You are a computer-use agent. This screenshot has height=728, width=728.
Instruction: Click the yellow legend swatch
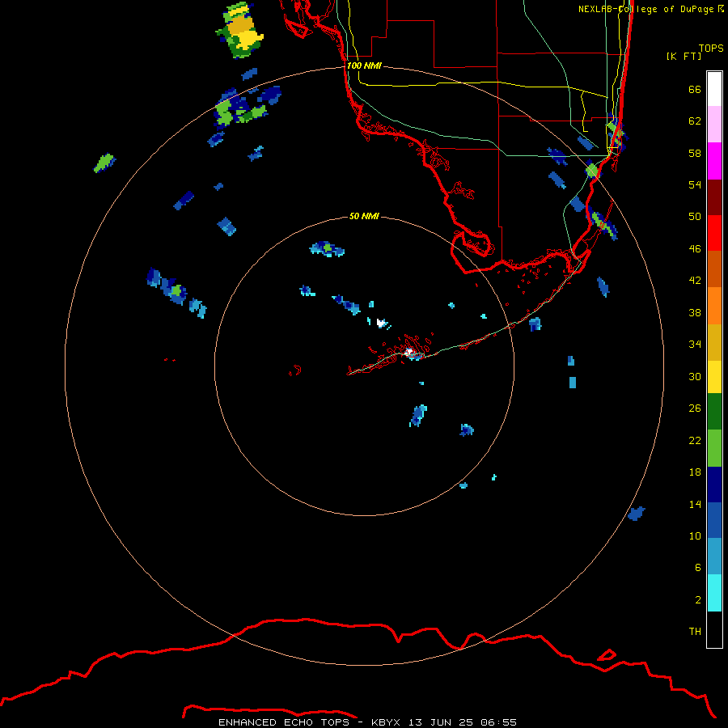[x=714, y=377]
